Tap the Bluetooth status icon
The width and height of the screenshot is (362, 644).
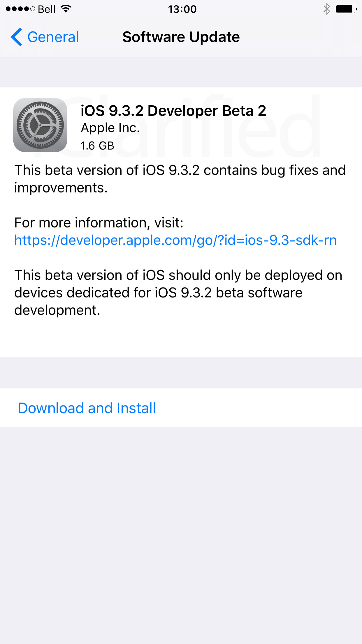tap(327, 9)
